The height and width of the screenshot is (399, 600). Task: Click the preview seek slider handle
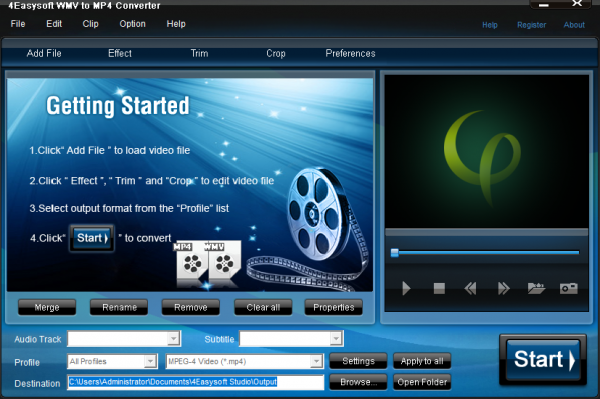[x=395, y=252]
